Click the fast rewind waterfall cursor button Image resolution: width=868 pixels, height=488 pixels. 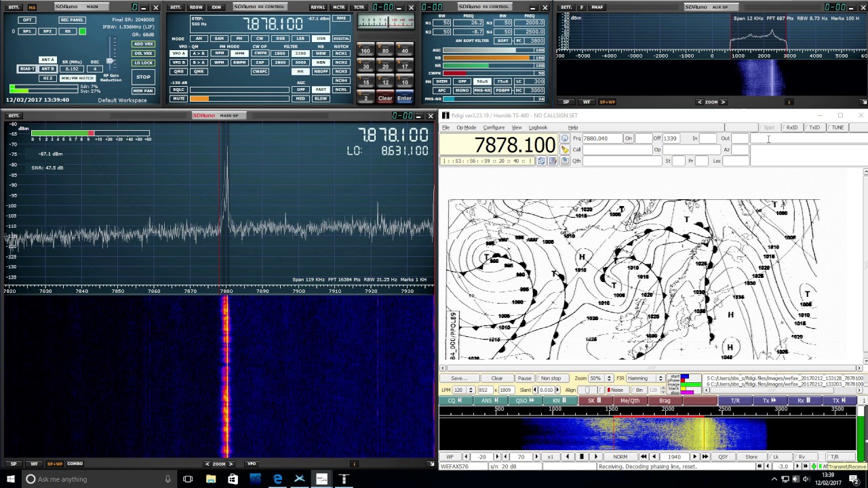pos(644,457)
